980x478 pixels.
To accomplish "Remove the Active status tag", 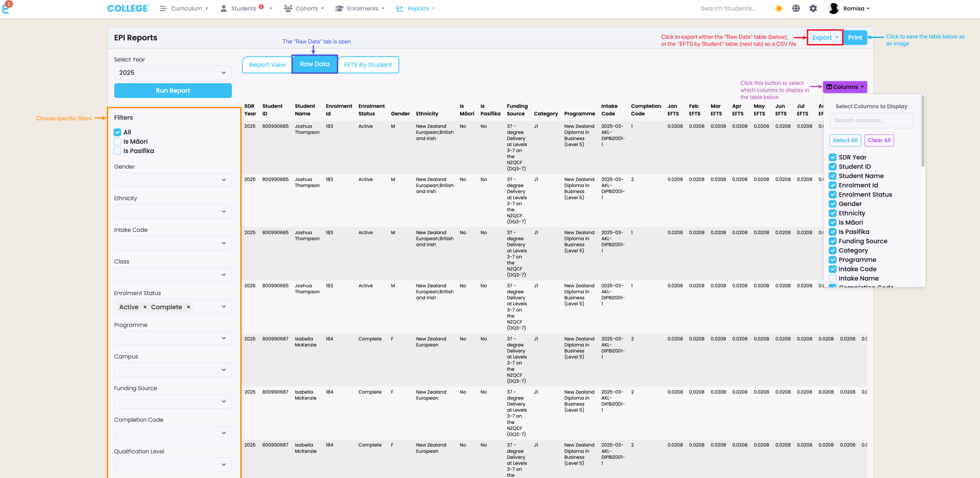I will [145, 307].
